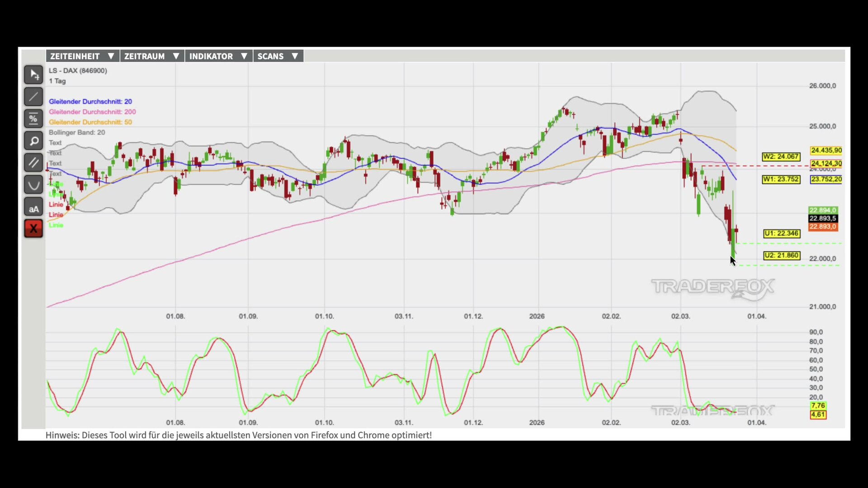Select the magnifier zoom tool
Screen dimensions: 868x488
tap(33, 141)
